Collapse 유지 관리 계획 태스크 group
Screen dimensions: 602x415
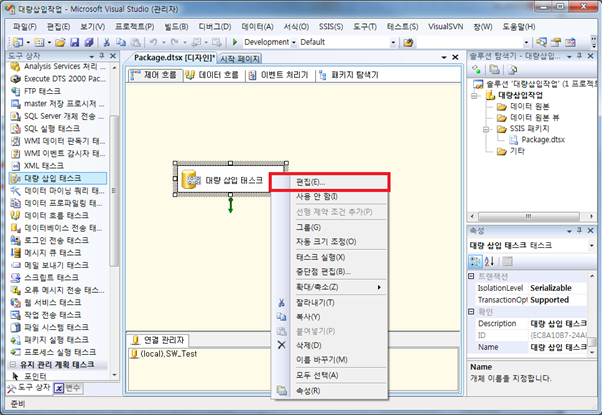click(13, 364)
